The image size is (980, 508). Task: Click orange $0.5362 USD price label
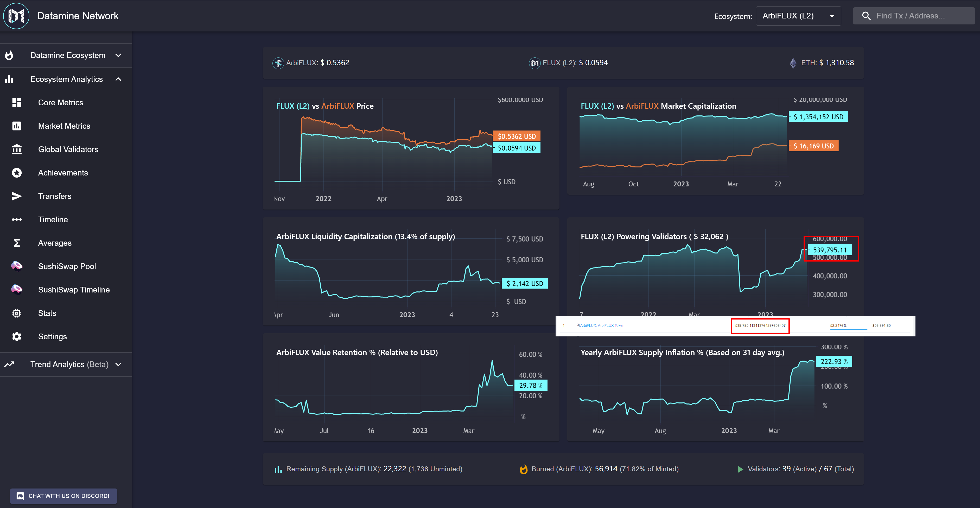click(x=517, y=136)
